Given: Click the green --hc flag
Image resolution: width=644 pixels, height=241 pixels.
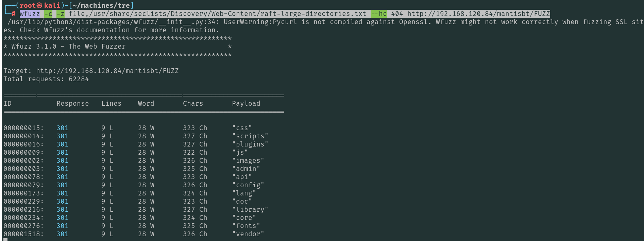Looking at the screenshot, I should pyautogui.click(x=378, y=14).
